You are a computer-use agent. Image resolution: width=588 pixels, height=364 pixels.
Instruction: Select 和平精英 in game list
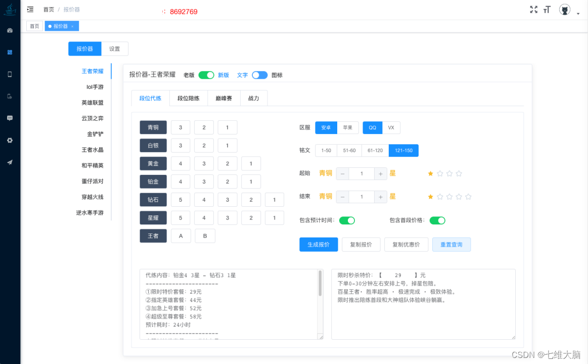pyautogui.click(x=93, y=166)
